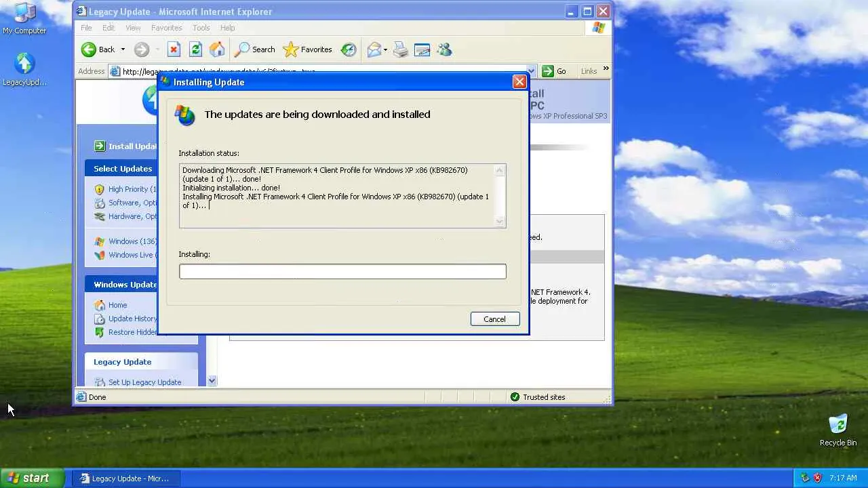The image size is (868, 488).
Task: Click the Restore Hidden green arrow icon
Action: click(100, 332)
